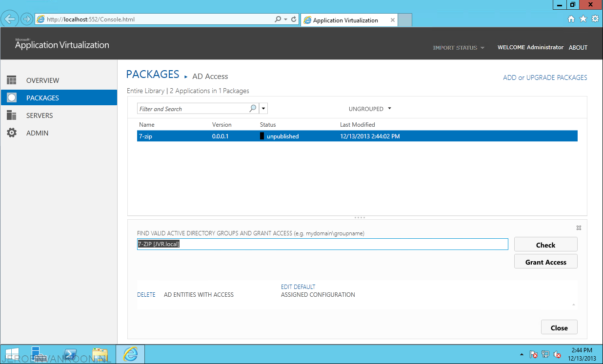Click the Check button
Image resolution: width=603 pixels, height=364 pixels.
point(545,245)
